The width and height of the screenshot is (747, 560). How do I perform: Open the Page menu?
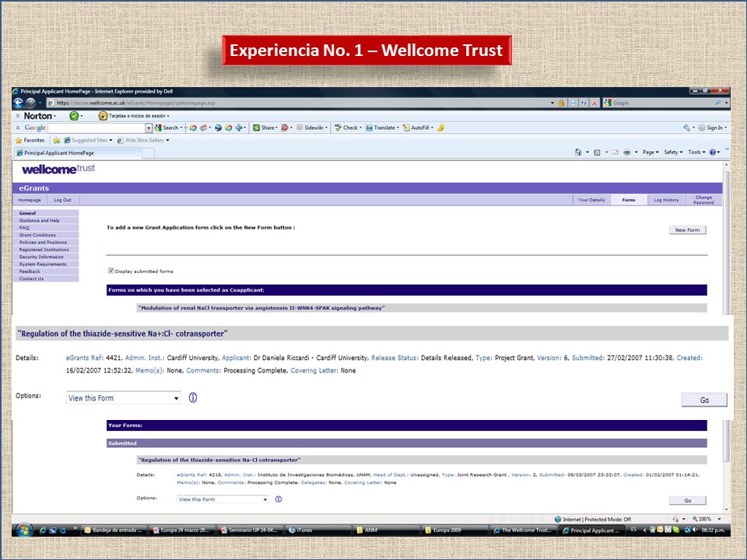coord(651,152)
